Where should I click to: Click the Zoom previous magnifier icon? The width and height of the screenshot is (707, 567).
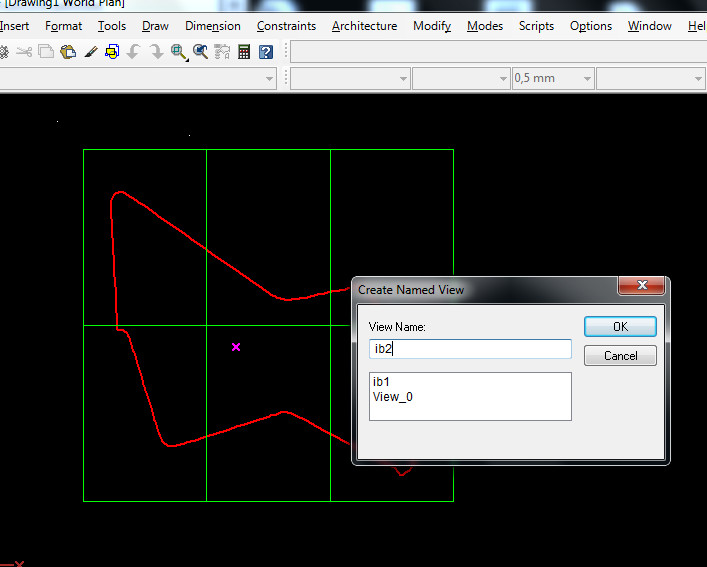(201, 52)
